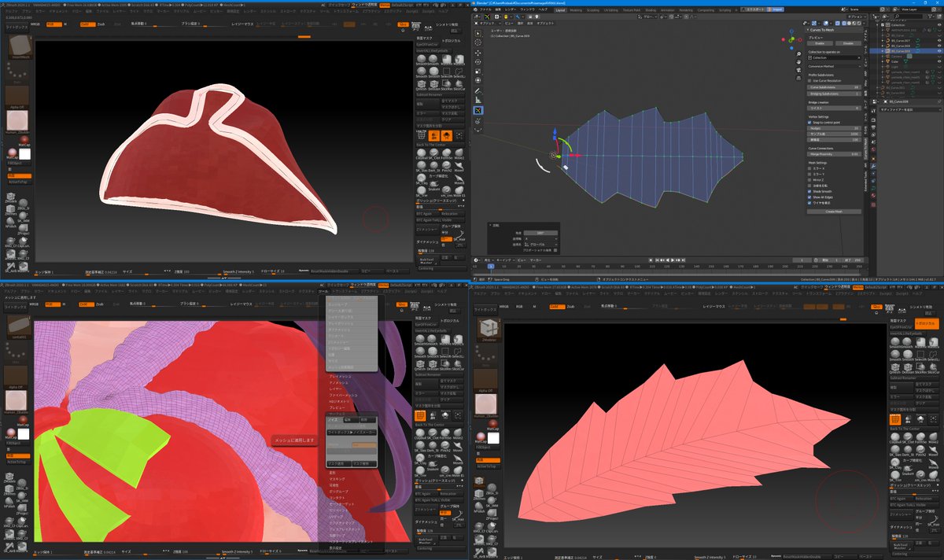Image resolution: width=944 pixels, height=560 pixels.
Task: Open the ヘルプ menu in Blender menu bar
Action: (x=543, y=9)
